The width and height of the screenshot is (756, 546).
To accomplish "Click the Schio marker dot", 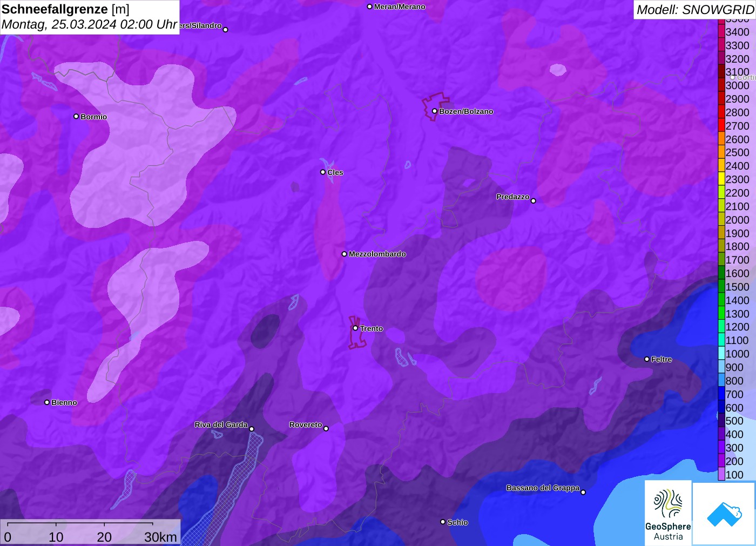I will 443,522.
